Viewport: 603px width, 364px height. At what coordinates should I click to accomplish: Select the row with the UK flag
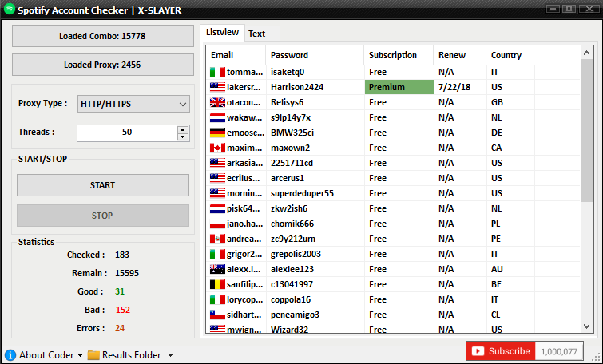[393, 102]
